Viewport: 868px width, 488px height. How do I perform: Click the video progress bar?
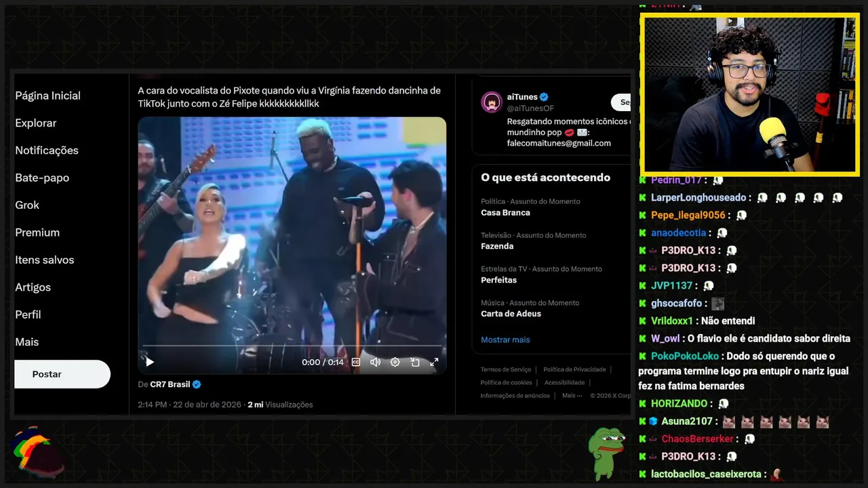click(292, 346)
